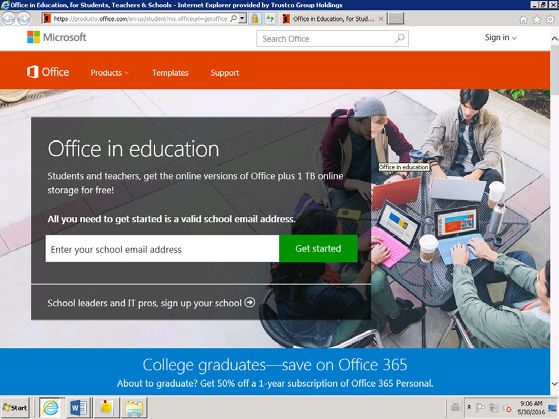
Task: Expand the Sign in dropdown
Action: coord(501,37)
